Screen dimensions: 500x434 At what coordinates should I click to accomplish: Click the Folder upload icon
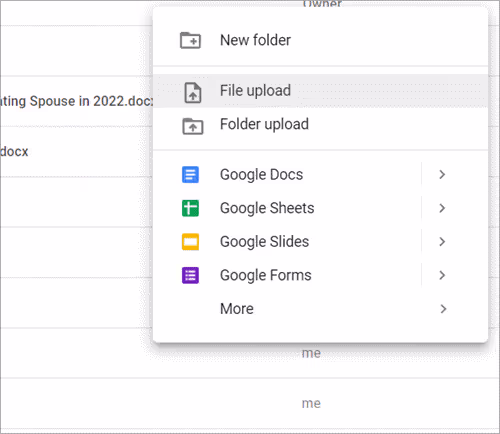pos(193,126)
